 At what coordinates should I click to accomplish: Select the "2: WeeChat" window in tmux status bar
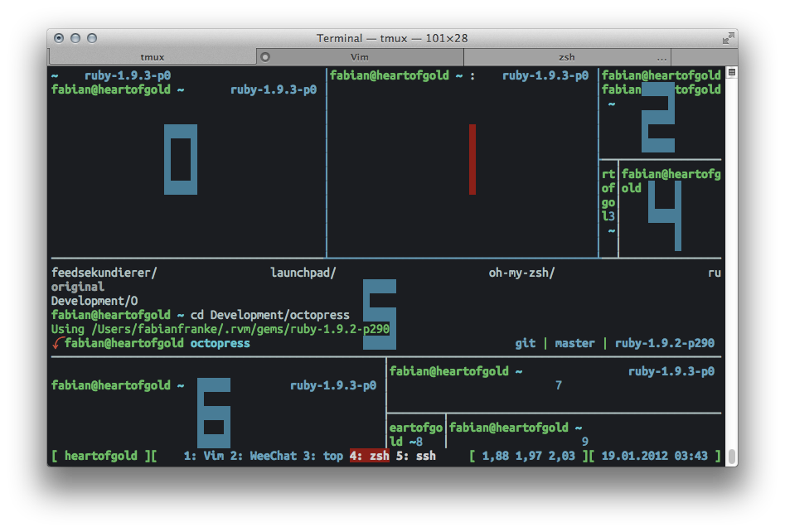[x=263, y=456]
